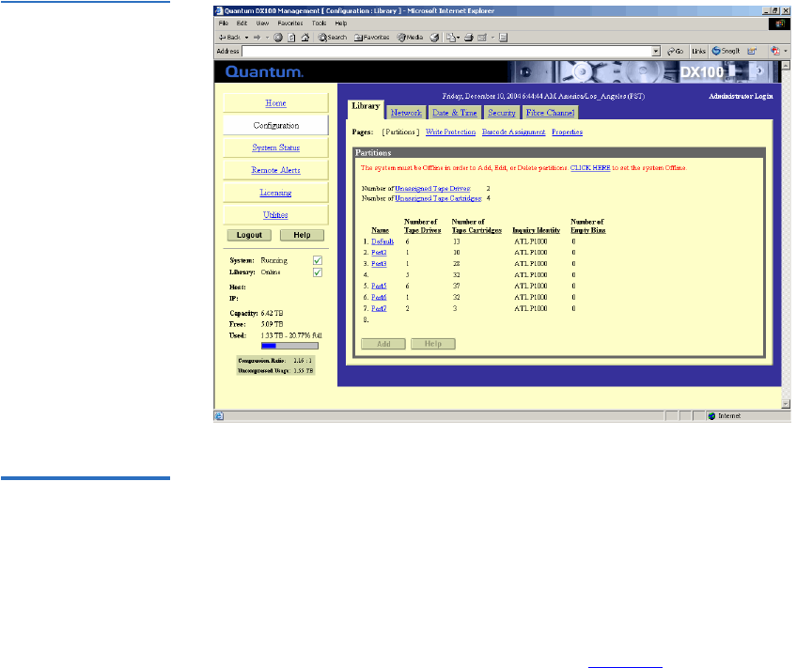Open the Unassigned Tape Cartridges link
Viewport: 812px width, 668px height.
point(438,198)
